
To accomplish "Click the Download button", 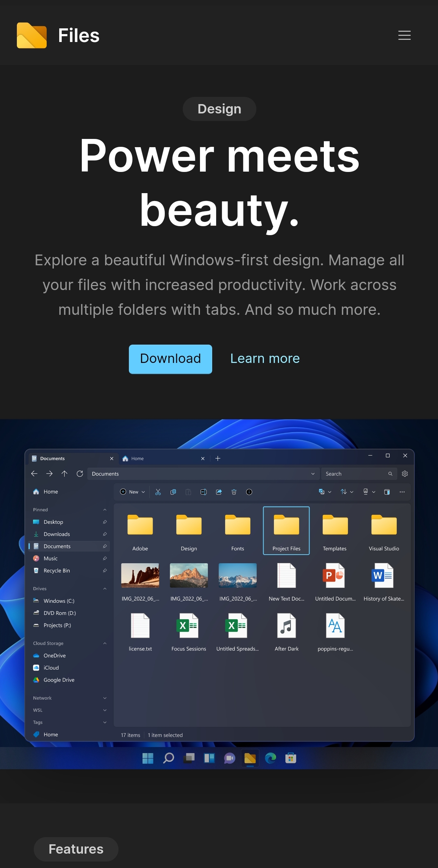I will point(171,359).
